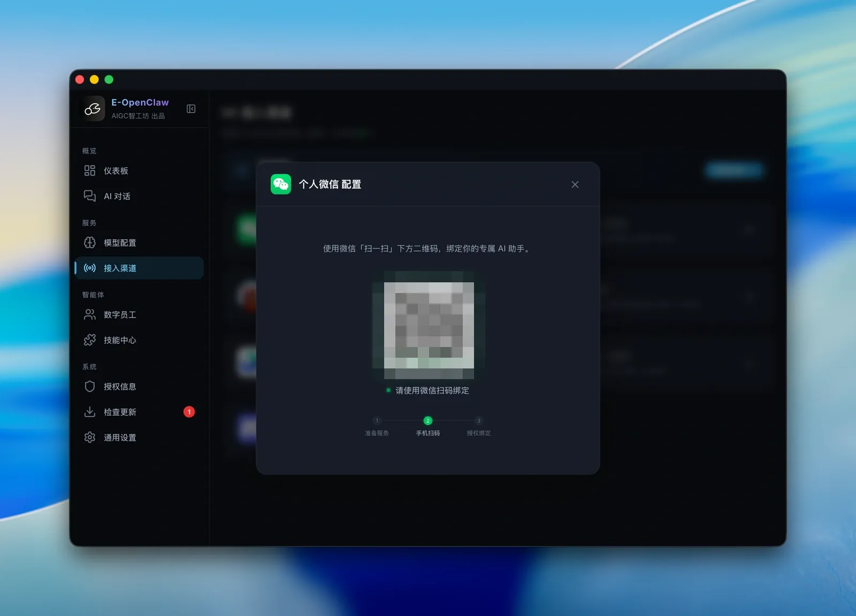Click the active step 2 circle
856x616 pixels.
point(427,421)
